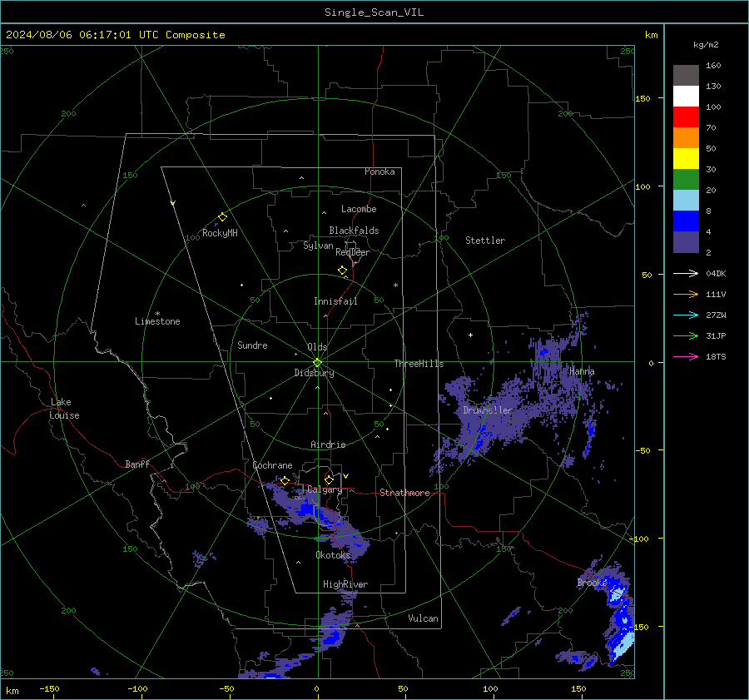Click the Airdrie town label
The height and width of the screenshot is (700, 749).
pyautogui.click(x=328, y=444)
